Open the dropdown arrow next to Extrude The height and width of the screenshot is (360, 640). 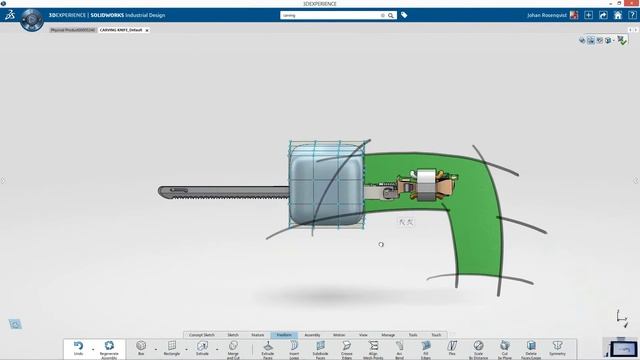[217, 349]
